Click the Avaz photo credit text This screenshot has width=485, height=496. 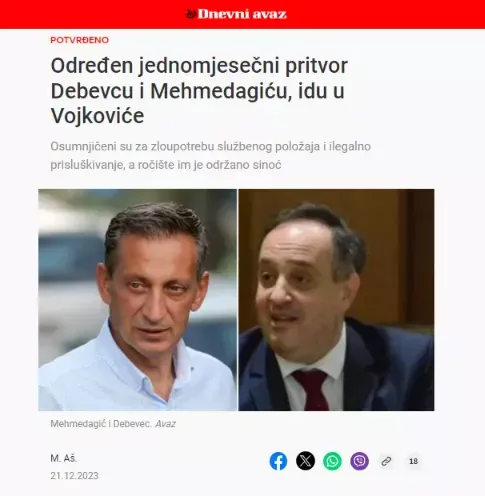[x=165, y=424]
